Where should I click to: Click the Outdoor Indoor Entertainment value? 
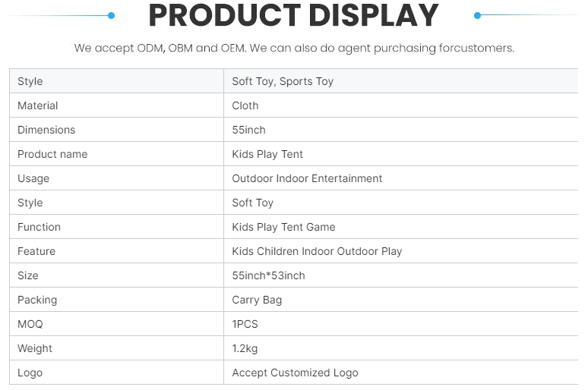click(x=401, y=178)
